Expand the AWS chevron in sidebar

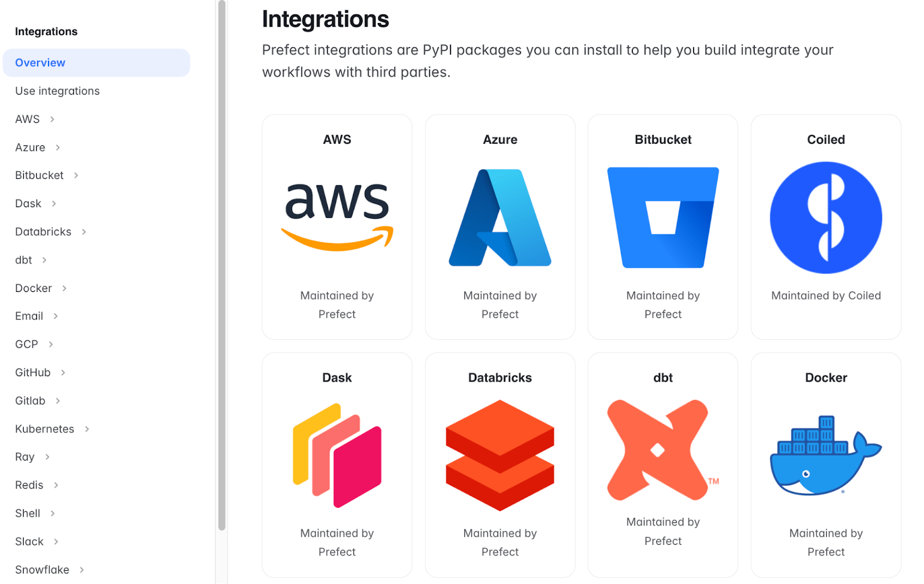(53, 119)
